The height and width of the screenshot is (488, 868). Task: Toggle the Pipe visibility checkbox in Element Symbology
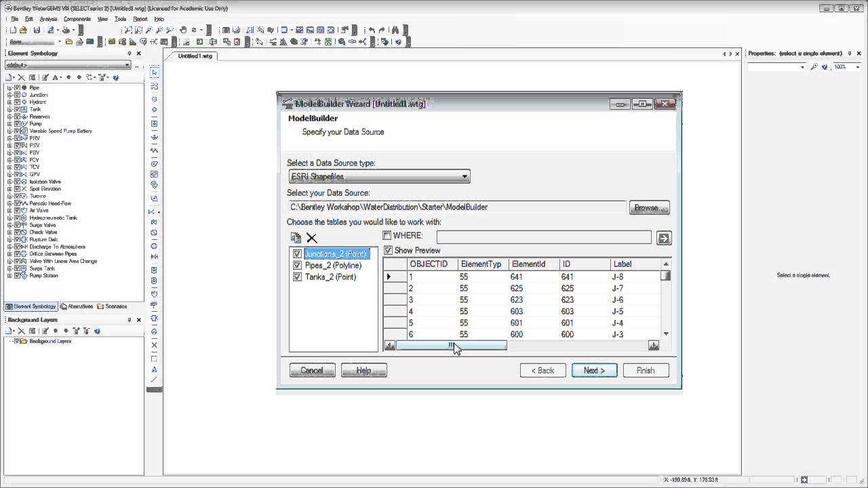(17, 87)
